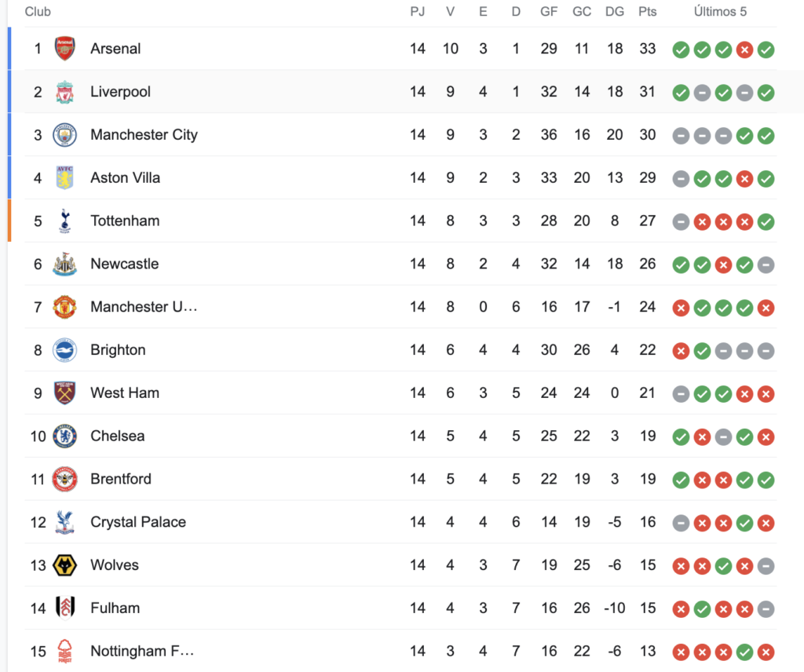
Task: Click the Brighton seagull crest
Action: (64, 350)
